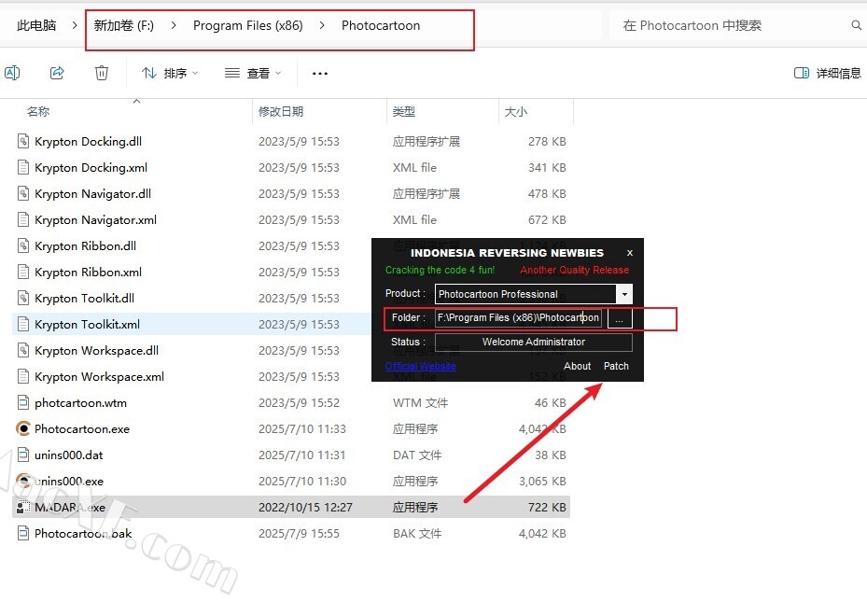Select the Krypton Docking.xml file icon
This screenshot has width=867, height=616.
(x=23, y=168)
